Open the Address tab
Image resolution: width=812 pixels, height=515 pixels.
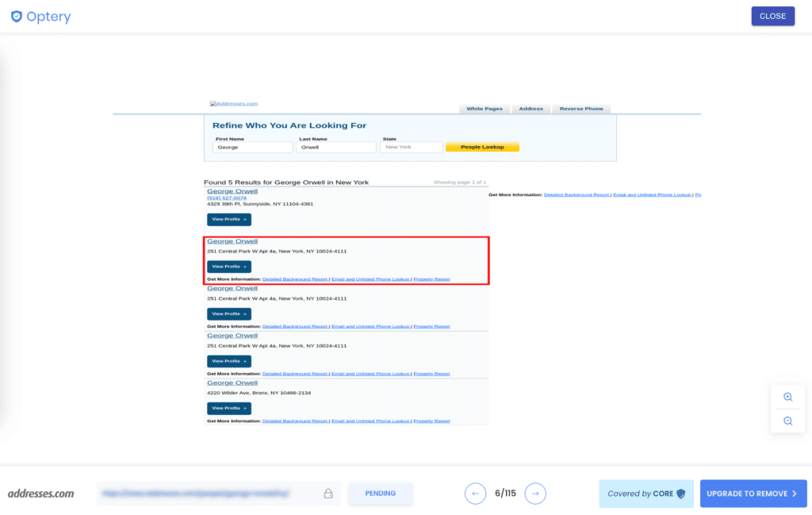[x=530, y=109]
